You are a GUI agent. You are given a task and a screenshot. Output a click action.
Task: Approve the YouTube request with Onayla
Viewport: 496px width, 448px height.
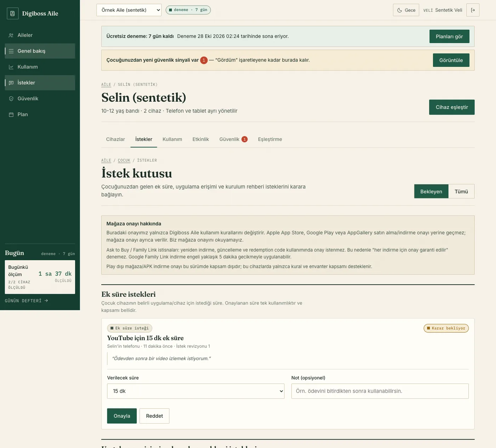click(x=122, y=416)
